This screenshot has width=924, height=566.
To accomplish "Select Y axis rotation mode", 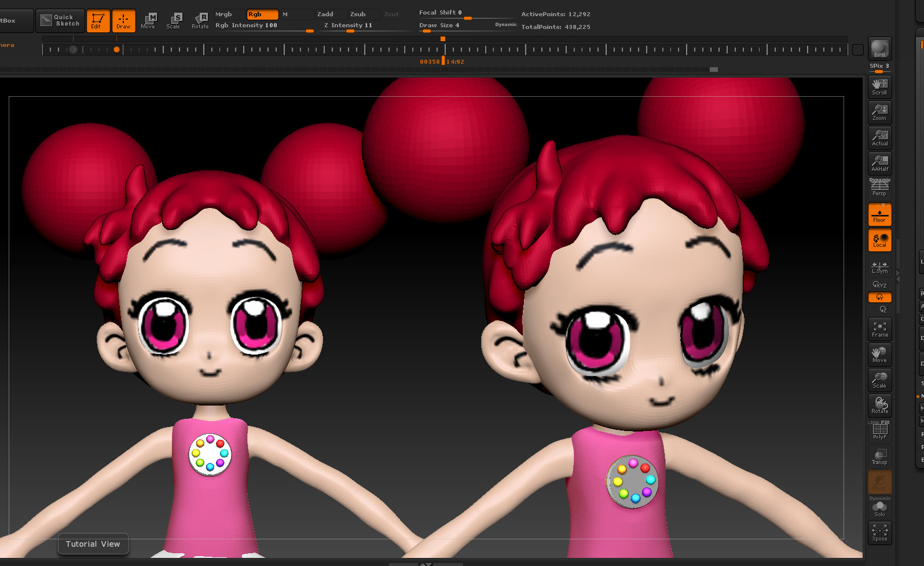I will (879, 297).
